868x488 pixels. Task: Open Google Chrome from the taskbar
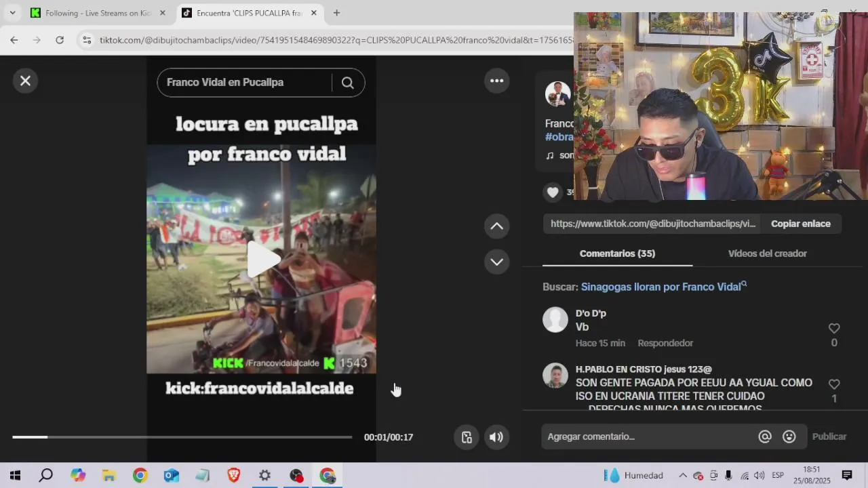[140, 476]
